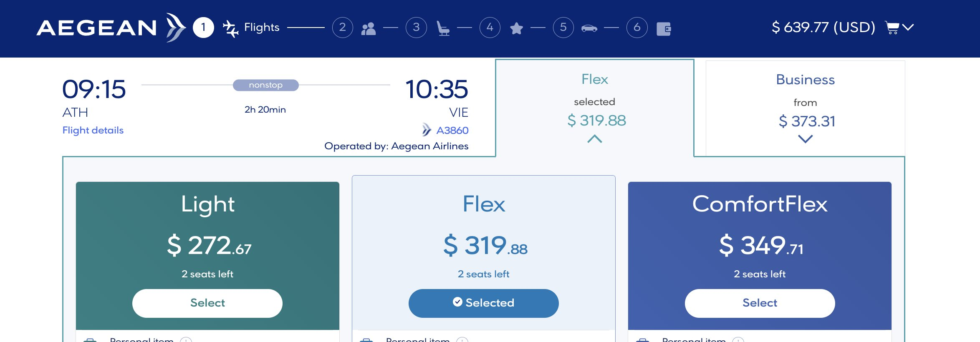980x342 pixels.
Task: Collapse the Flex fare details via up chevron
Action: click(x=595, y=139)
